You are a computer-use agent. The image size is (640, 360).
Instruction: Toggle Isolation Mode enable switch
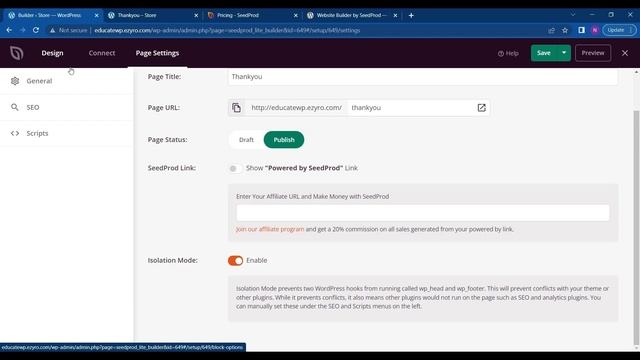click(x=236, y=261)
